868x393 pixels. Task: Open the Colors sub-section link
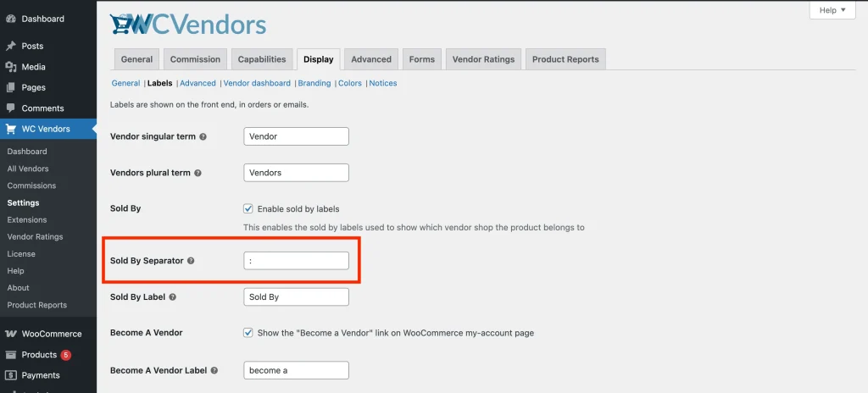coord(350,83)
